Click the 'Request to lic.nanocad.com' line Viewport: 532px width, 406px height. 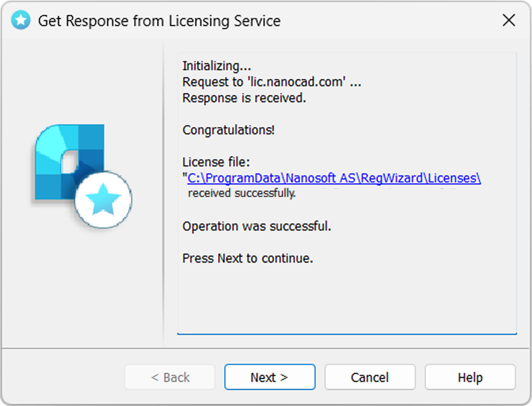[272, 82]
